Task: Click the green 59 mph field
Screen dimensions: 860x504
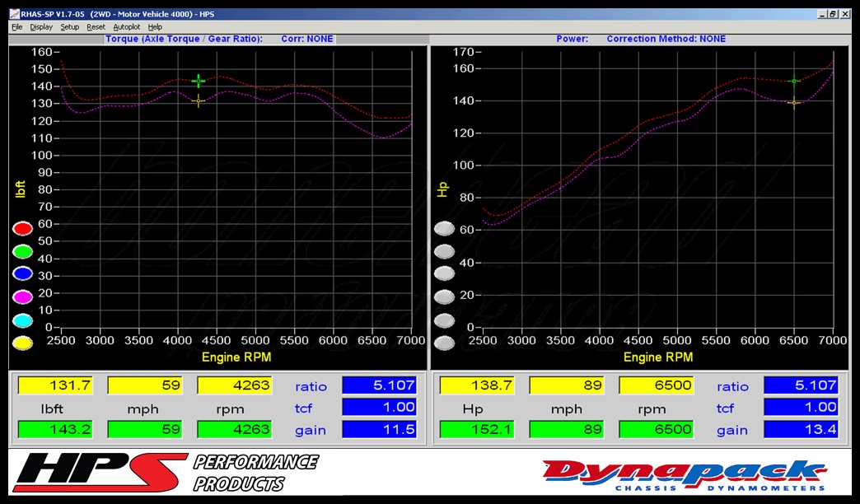Action: click(x=145, y=429)
